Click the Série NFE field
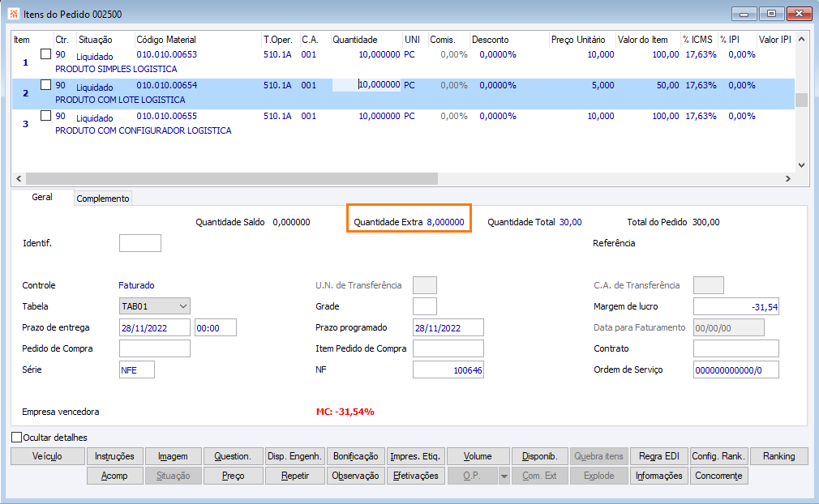 [x=137, y=370]
